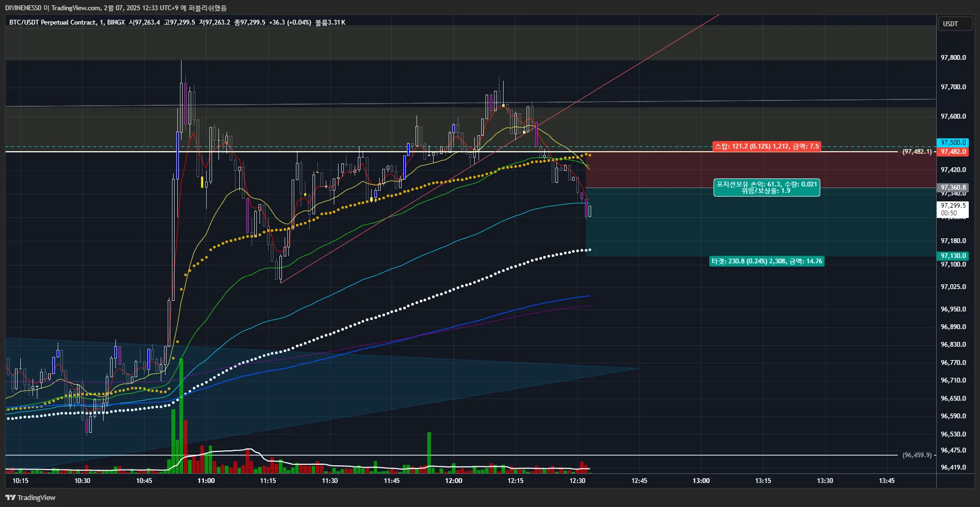This screenshot has width=980, height=507.
Task: Open the USDT currency selector
Action: pyautogui.click(x=955, y=24)
